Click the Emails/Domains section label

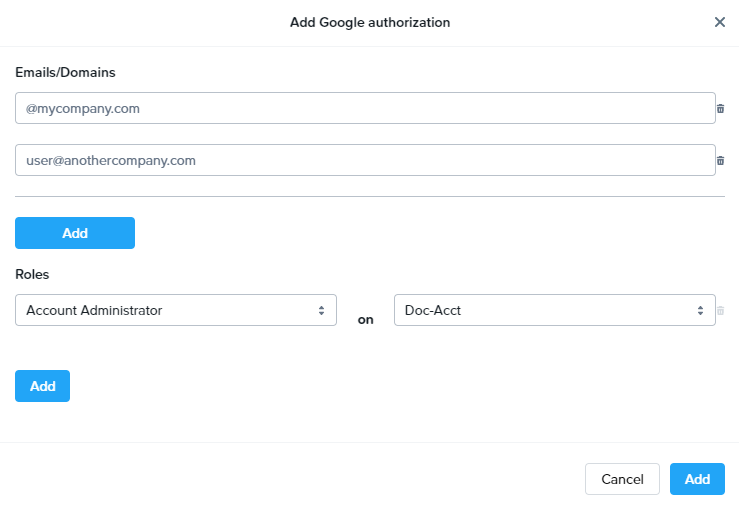pos(66,72)
